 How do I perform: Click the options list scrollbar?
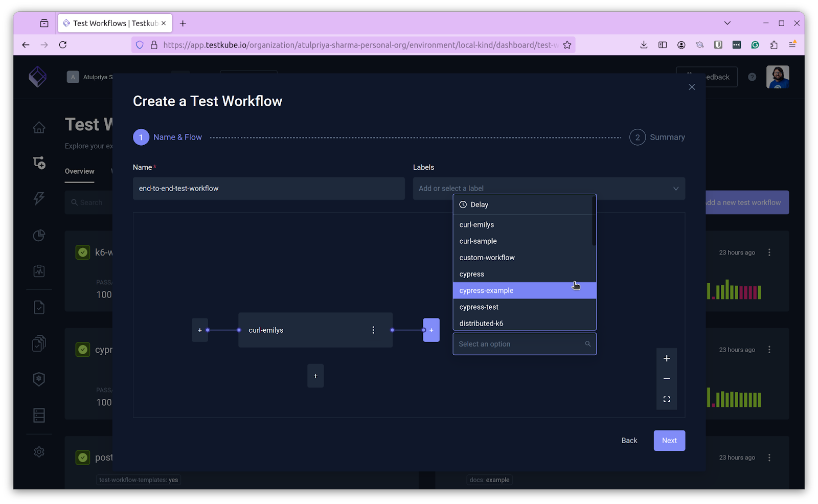click(594, 221)
